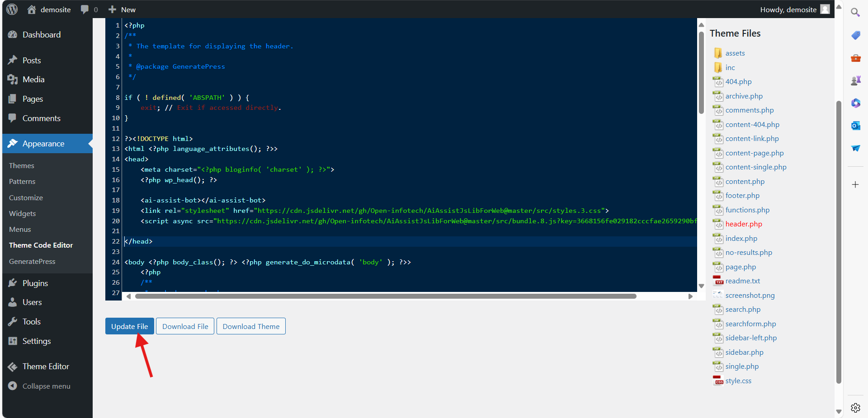
Task: Open single.php in theme files
Action: coord(742,366)
